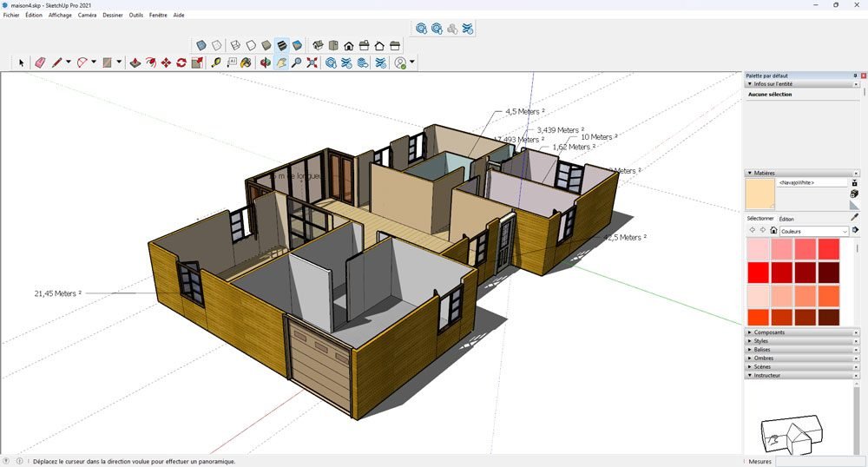Click the Zoom Extents tool
868x467 pixels.
point(312,62)
